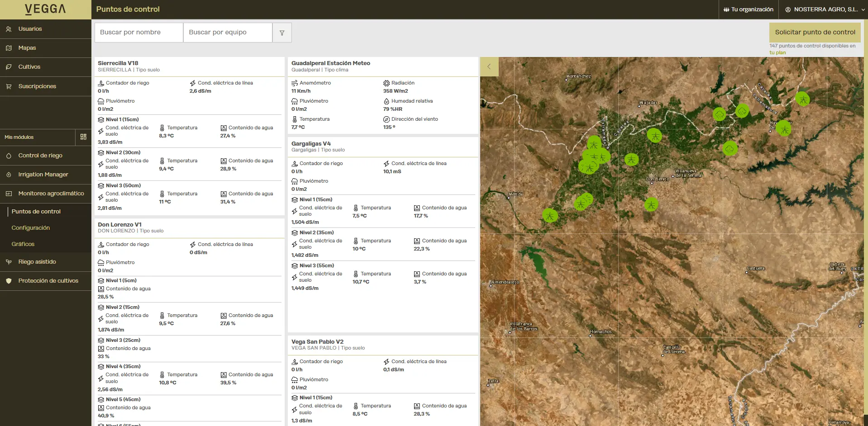Open the Control de riego module

45,156
